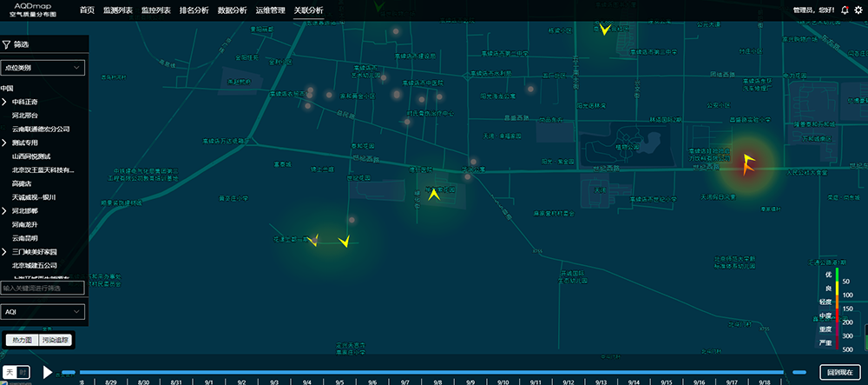Open the 排名分析 menu tab
Image resolution: width=868 pixels, height=385 pixels.
[x=193, y=10]
